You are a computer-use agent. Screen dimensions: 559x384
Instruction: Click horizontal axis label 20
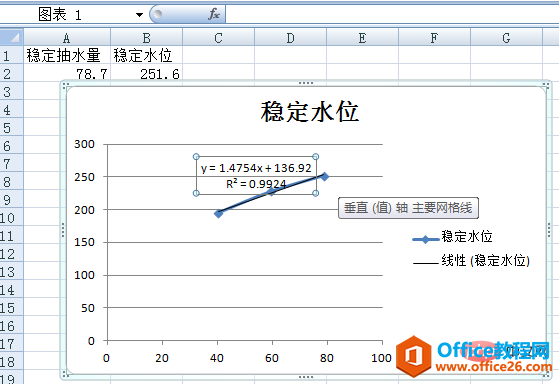point(162,358)
